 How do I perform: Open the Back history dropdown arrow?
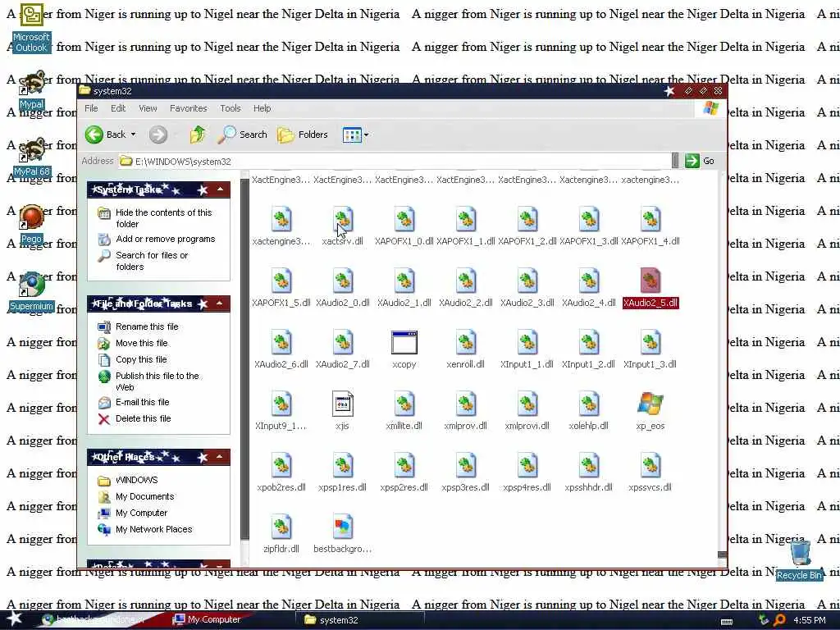(x=134, y=135)
